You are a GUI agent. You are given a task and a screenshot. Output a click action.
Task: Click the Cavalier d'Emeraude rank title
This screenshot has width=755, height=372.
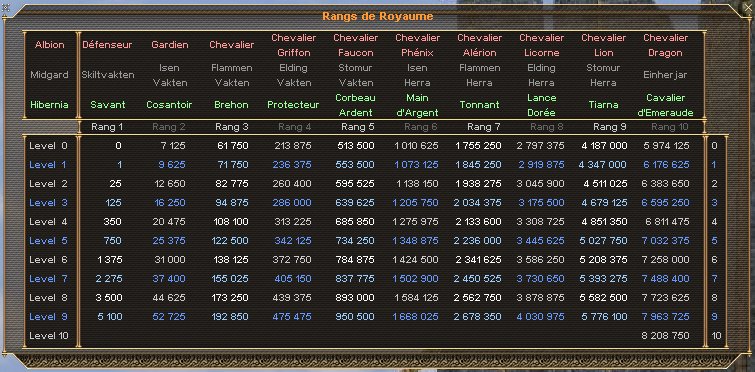[665, 105]
